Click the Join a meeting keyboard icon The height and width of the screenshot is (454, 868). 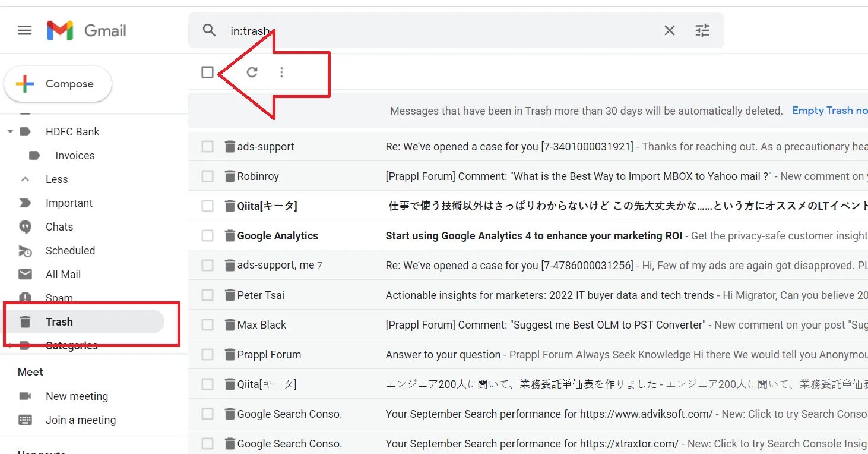pyautogui.click(x=25, y=420)
